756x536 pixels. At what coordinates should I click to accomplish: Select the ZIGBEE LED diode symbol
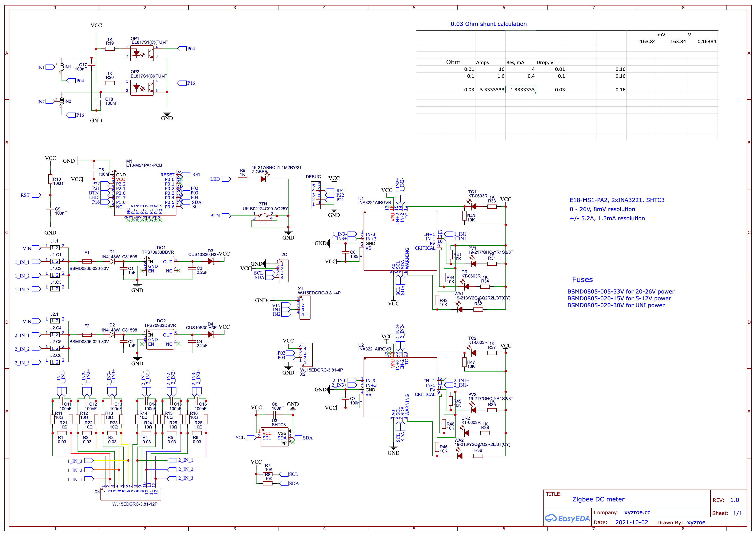(x=263, y=179)
